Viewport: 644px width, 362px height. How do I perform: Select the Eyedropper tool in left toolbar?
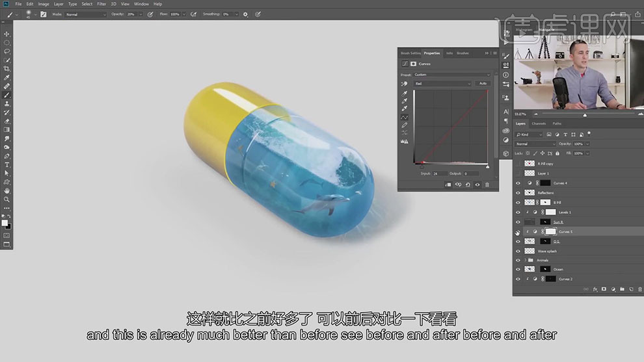pyautogui.click(x=7, y=77)
